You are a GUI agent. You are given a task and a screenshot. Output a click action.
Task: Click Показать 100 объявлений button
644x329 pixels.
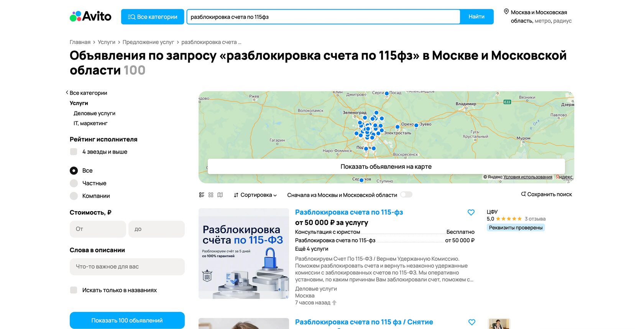(x=127, y=321)
